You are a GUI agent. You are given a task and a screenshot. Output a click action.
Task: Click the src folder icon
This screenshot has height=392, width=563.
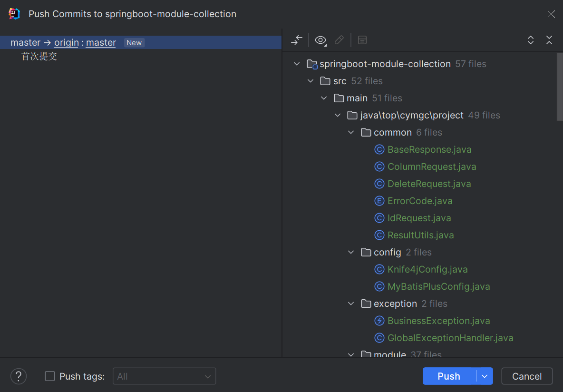tap(325, 81)
